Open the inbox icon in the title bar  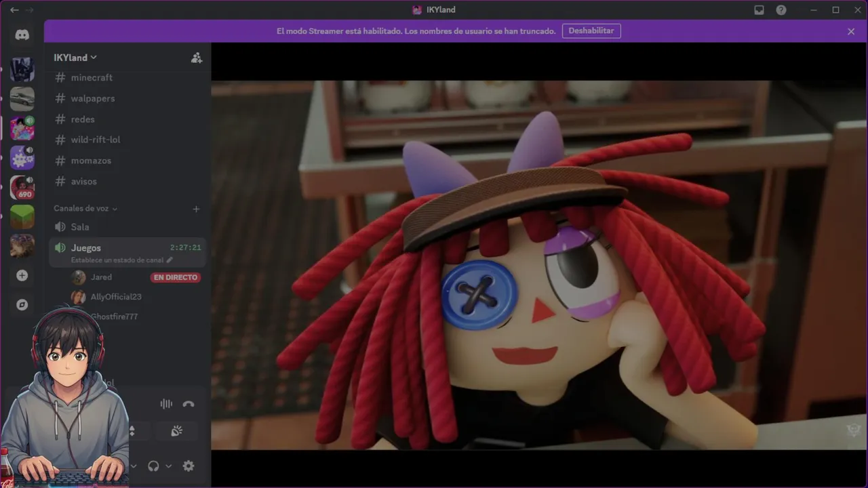759,10
